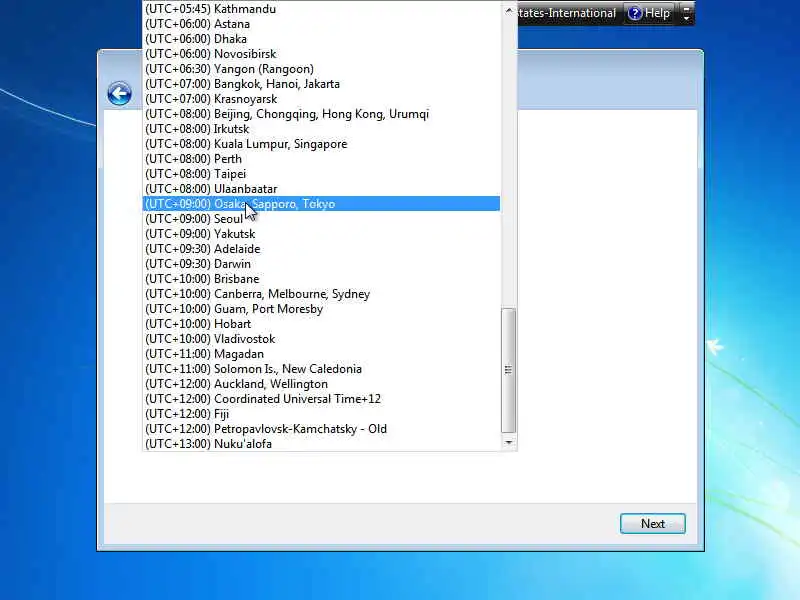Choose Canberra, Melbourne, Sydney time zone
Screen dimensions: 800x600
pyautogui.click(x=321, y=294)
